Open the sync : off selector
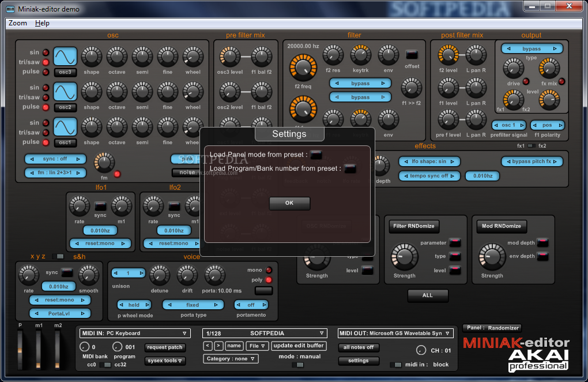 tap(55, 159)
